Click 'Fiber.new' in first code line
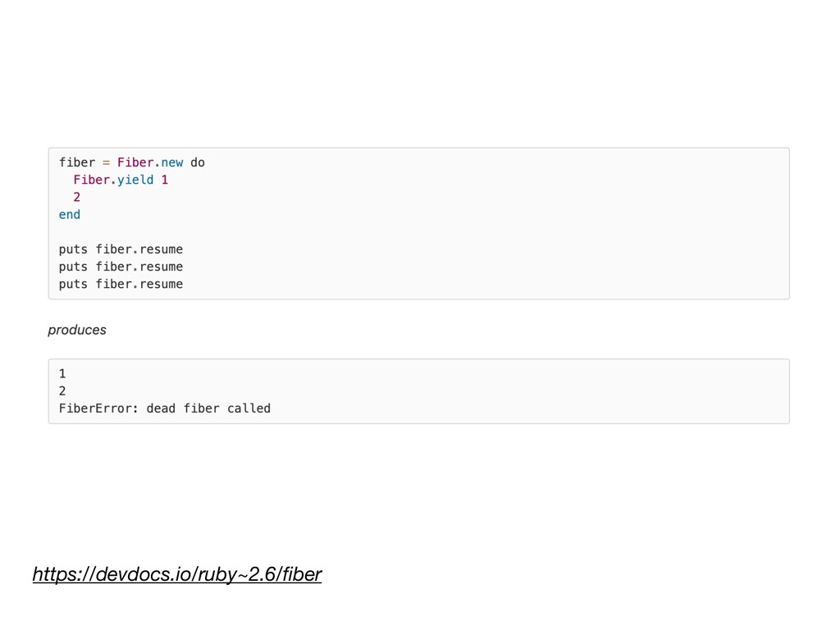840x630 pixels. [x=150, y=162]
